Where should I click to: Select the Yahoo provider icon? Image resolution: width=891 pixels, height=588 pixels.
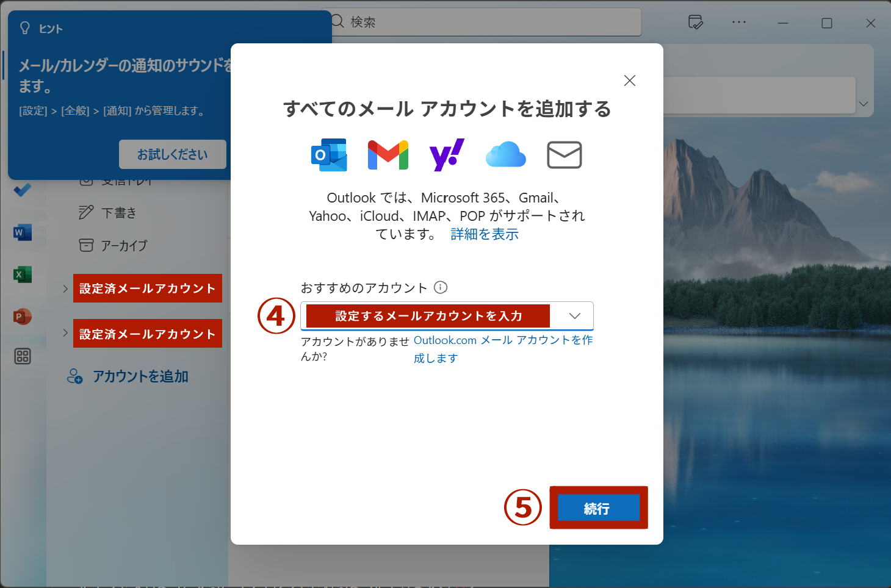click(446, 154)
